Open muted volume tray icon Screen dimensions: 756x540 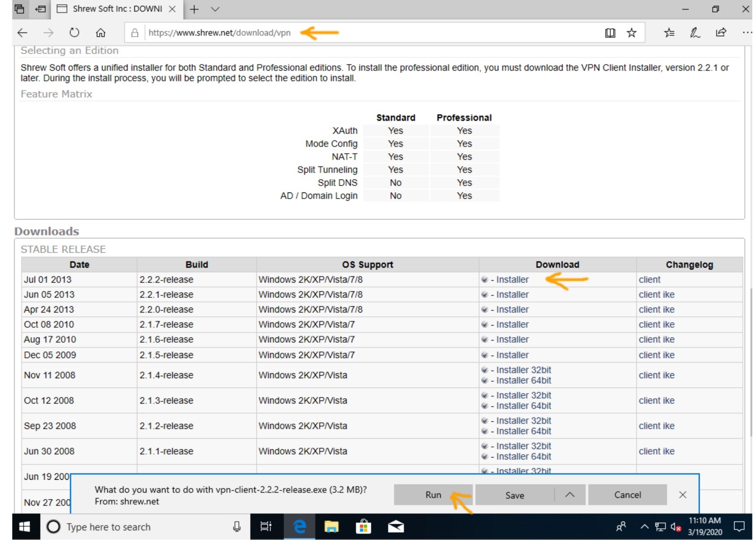tap(676, 527)
